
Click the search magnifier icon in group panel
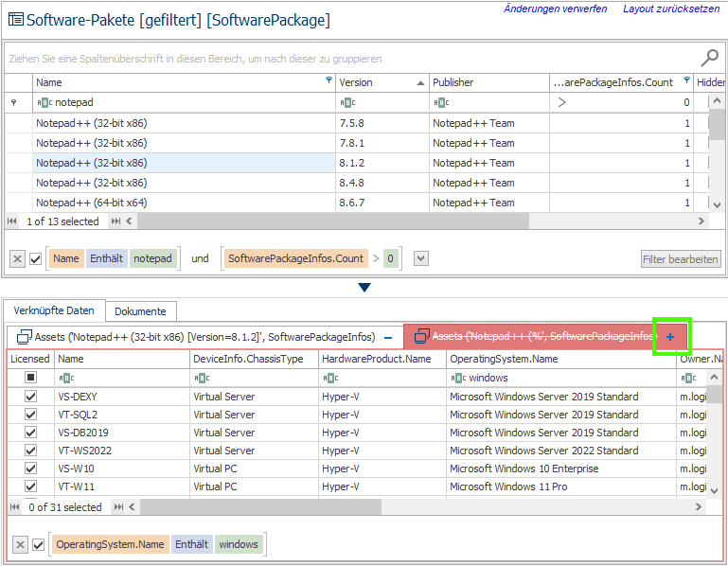click(x=709, y=58)
